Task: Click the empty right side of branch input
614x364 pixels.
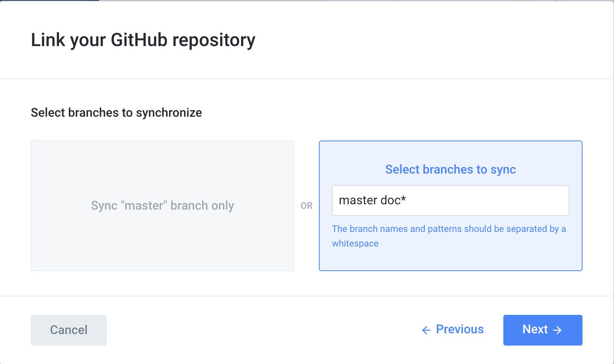Action: (499, 200)
